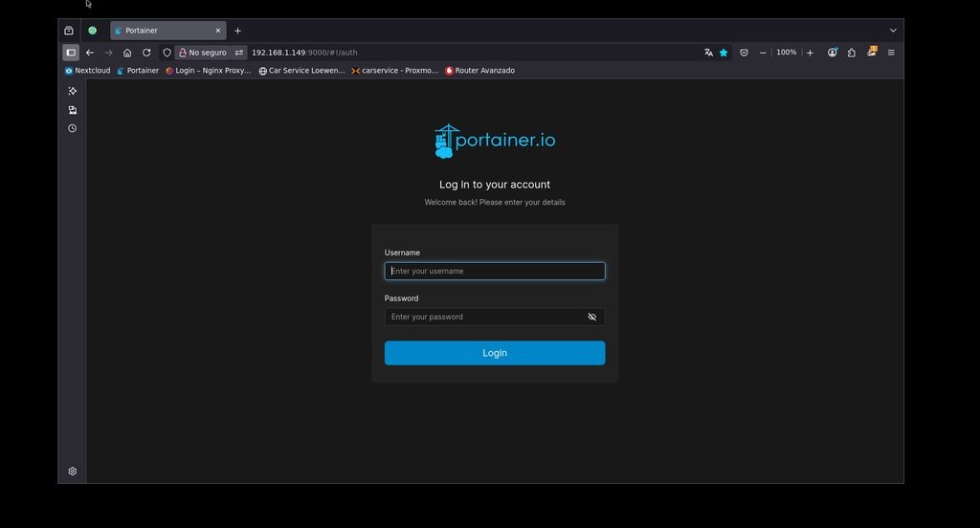Click the Firefox View icon in the tab bar
Viewport: 980px width, 528px height.
69,31
